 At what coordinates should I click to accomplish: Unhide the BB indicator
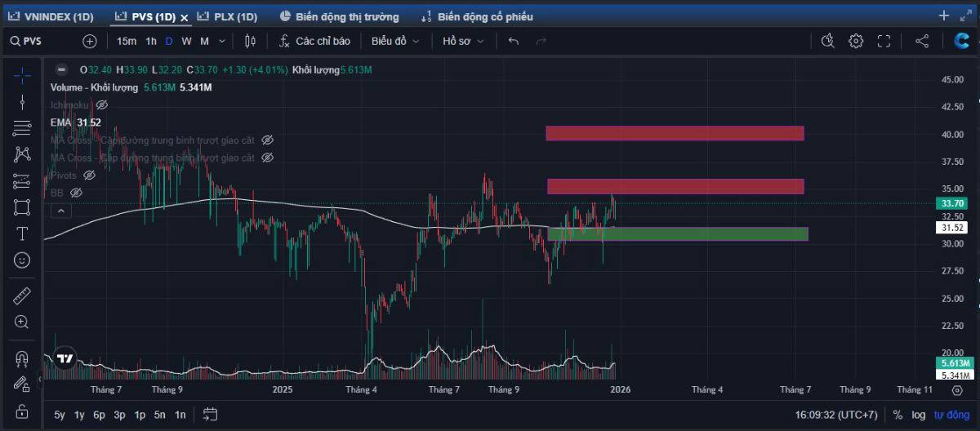click(x=76, y=193)
